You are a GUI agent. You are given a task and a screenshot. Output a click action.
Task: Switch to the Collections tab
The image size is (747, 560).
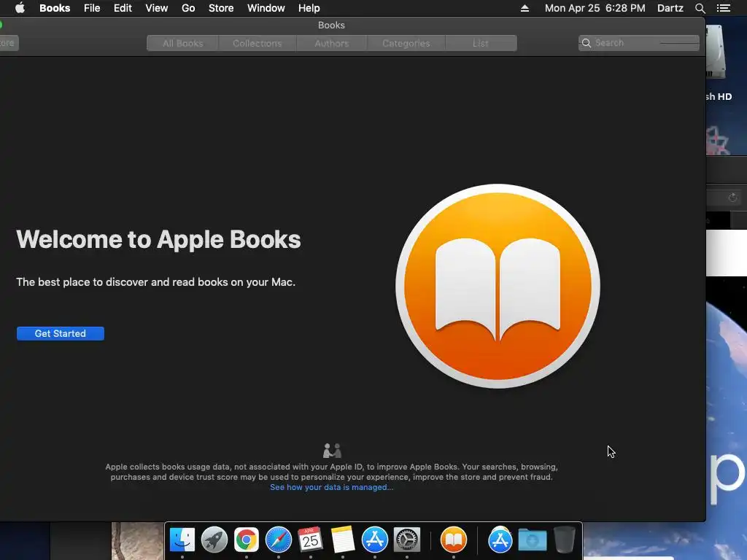pos(258,43)
